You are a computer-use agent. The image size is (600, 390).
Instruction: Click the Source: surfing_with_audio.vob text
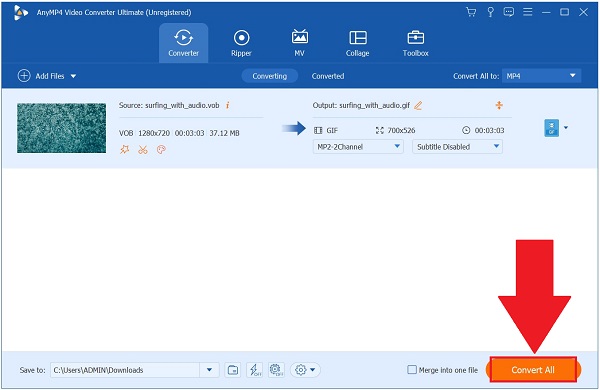(x=169, y=105)
